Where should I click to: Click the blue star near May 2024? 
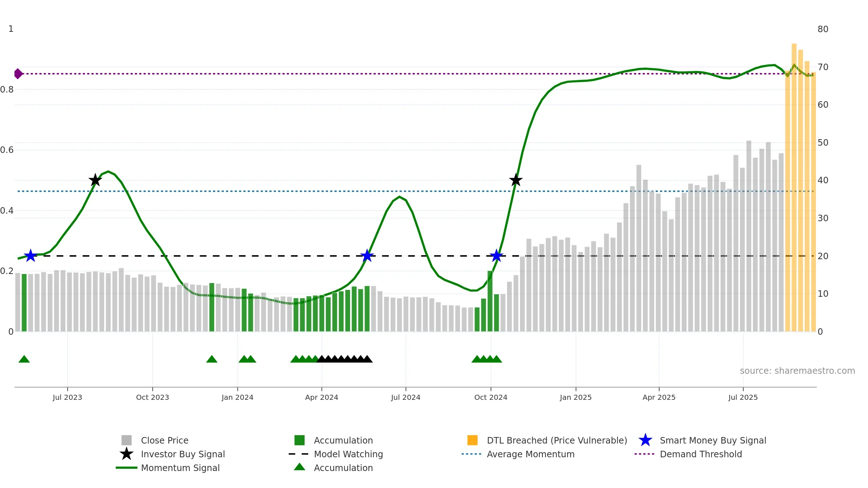(x=367, y=256)
